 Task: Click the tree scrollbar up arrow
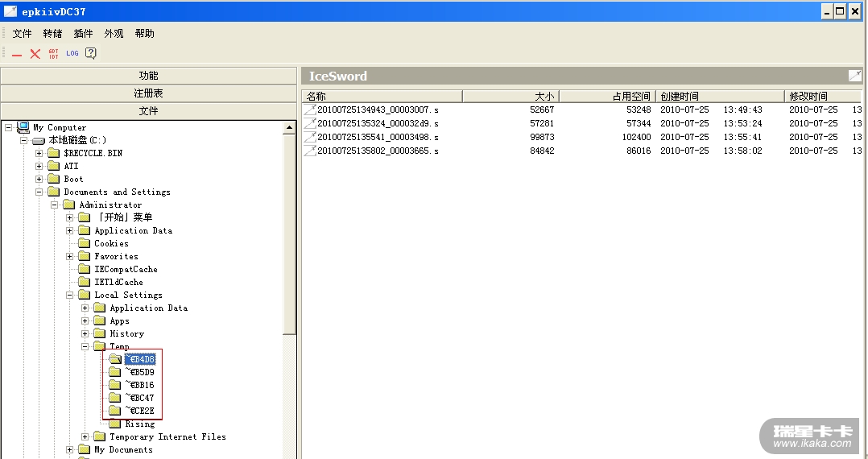tap(290, 127)
